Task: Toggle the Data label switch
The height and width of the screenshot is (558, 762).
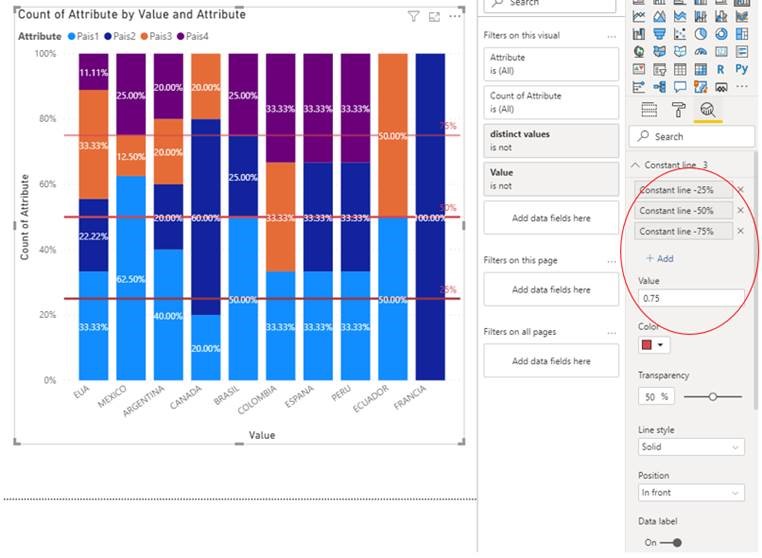Action: click(670, 542)
